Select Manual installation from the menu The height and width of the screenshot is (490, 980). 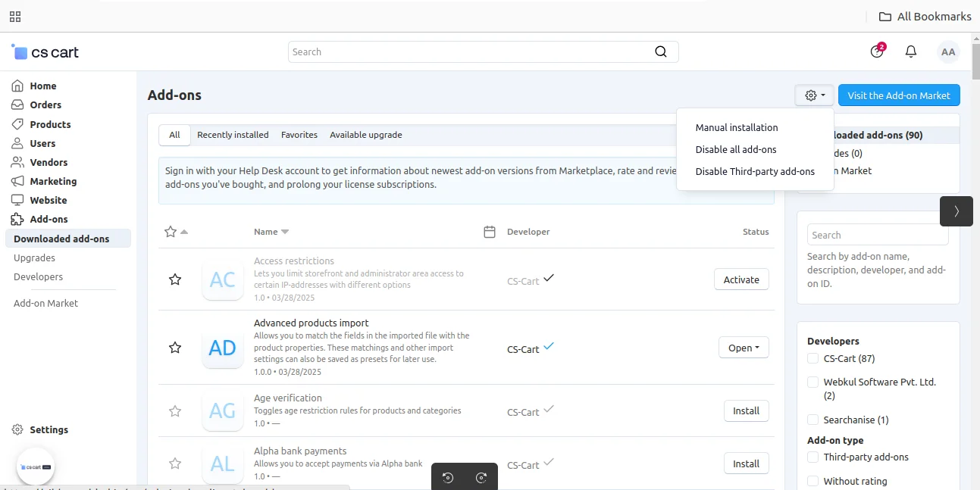click(x=737, y=127)
